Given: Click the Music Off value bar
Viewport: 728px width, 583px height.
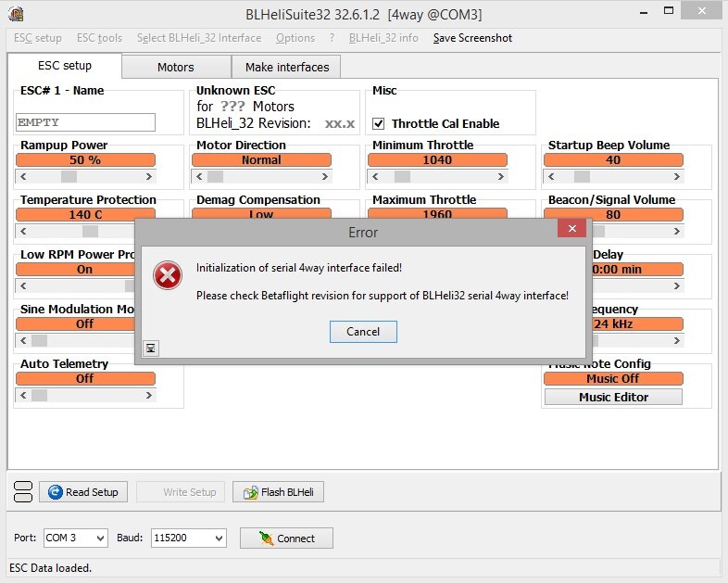Looking at the screenshot, I should (613, 378).
